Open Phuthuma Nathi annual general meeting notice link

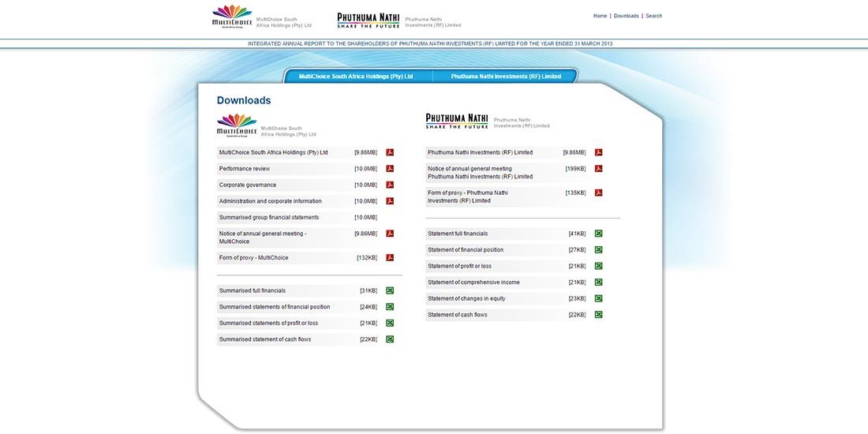[480, 173]
